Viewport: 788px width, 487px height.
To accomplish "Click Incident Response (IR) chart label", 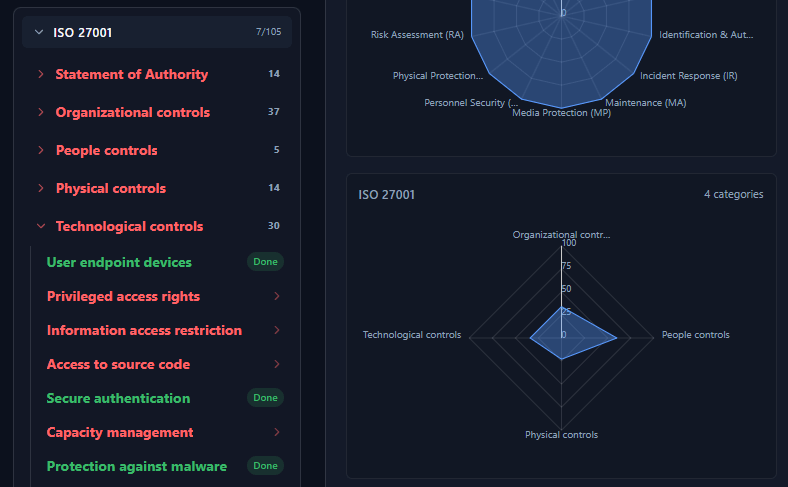I will pyautogui.click(x=688, y=76).
